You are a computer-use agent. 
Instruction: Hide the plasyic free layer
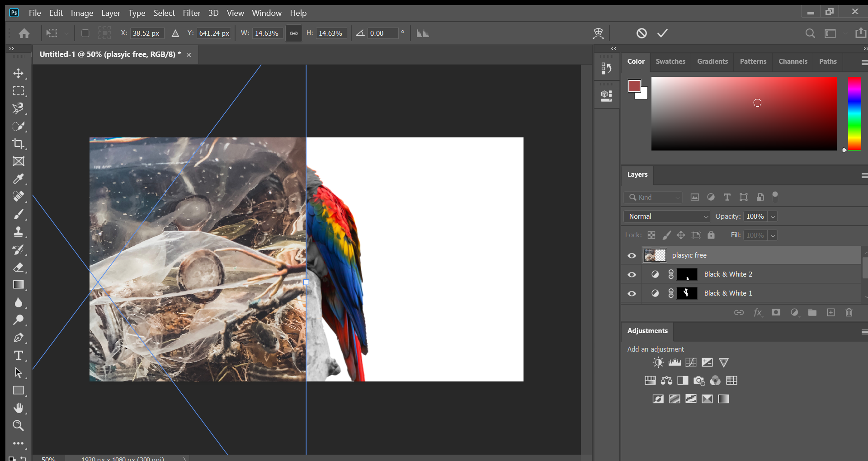tap(632, 256)
